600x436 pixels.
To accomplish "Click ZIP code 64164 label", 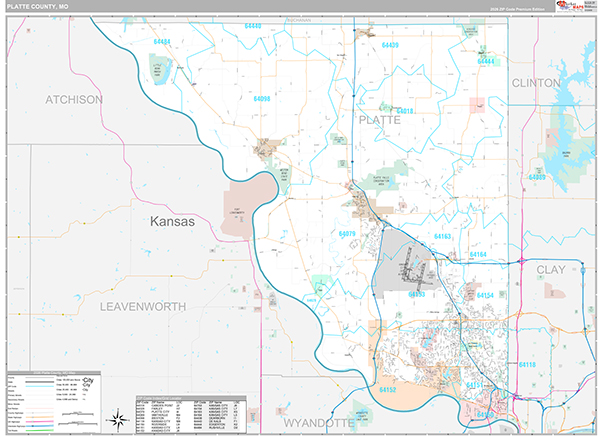I will point(478,254).
